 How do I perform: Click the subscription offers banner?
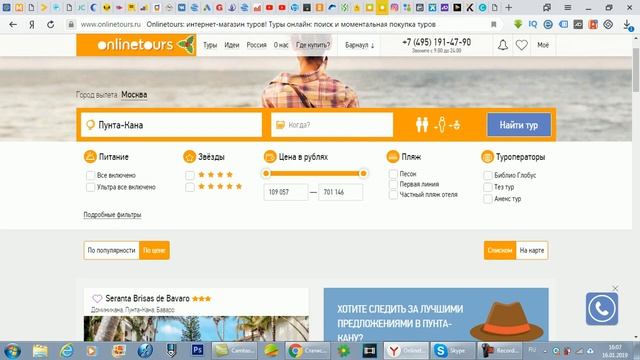[436, 315]
